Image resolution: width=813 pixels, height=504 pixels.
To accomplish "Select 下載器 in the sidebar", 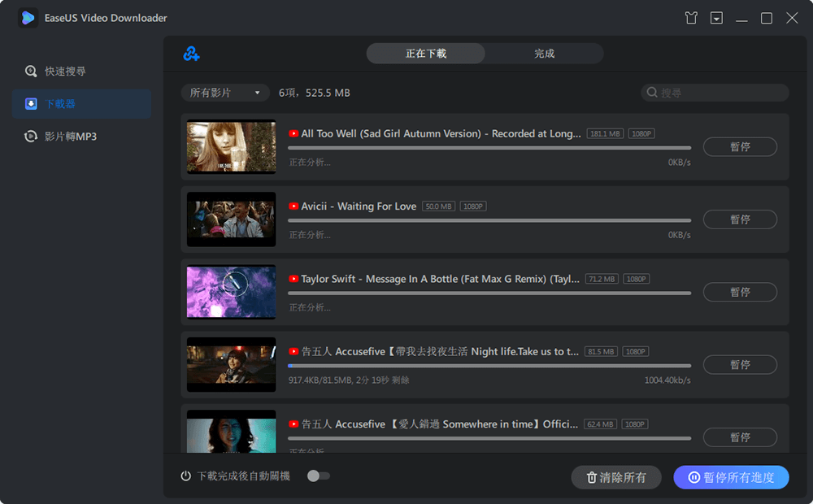I will 81,104.
